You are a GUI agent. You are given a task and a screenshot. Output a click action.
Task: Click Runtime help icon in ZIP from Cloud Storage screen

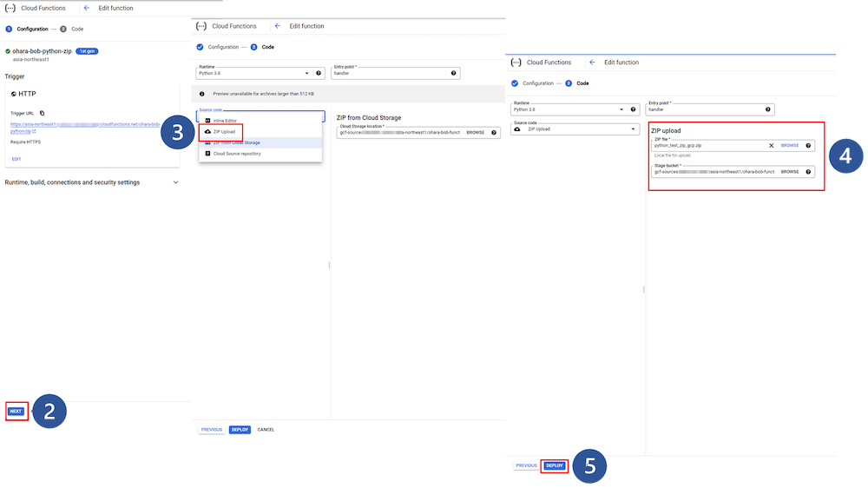point(319,73)
